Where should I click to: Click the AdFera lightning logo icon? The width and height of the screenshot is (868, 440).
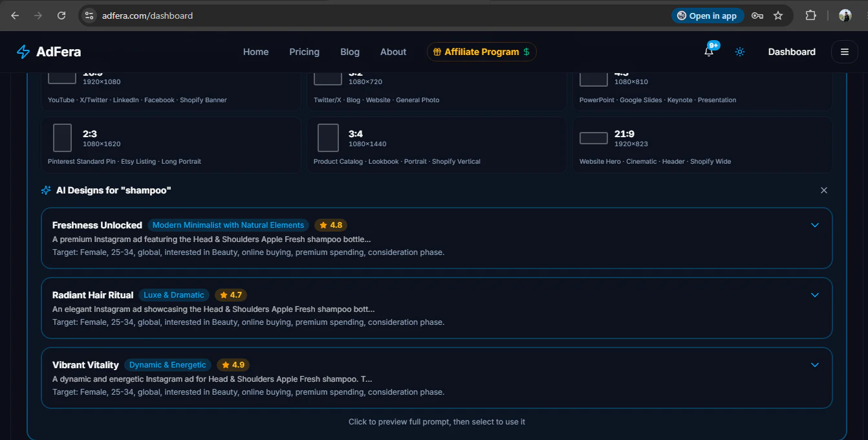23,52
